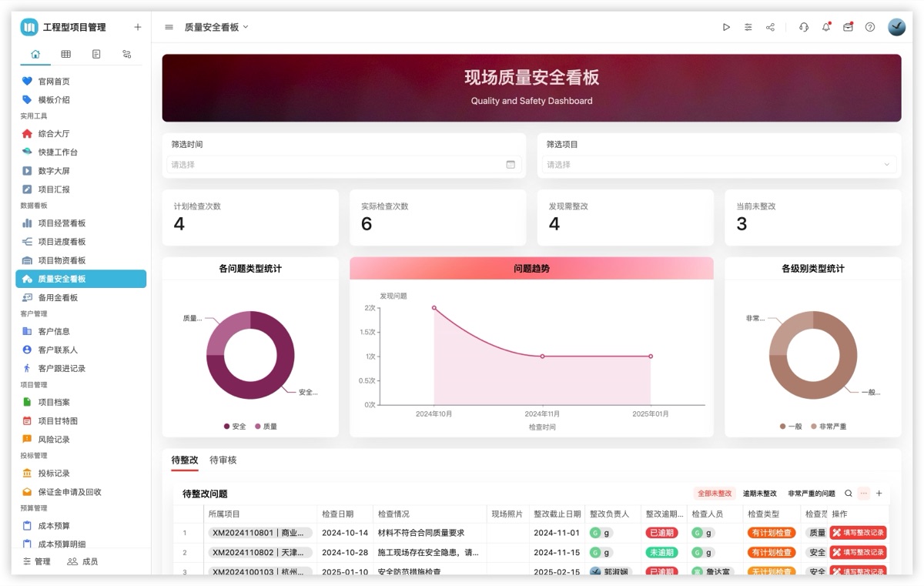Click the search icon in 待整改问题 table
The height and width of the screenshot is (586, 924).
849,494
